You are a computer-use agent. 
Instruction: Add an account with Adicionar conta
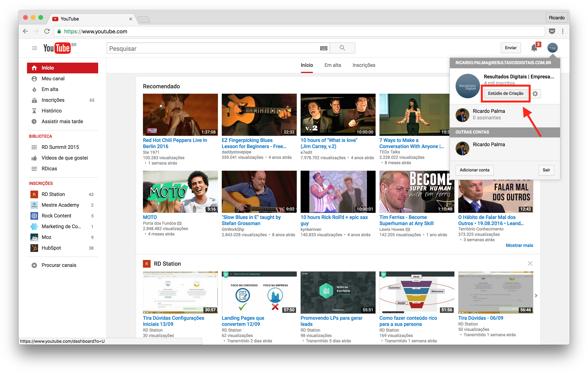point(475,170)
